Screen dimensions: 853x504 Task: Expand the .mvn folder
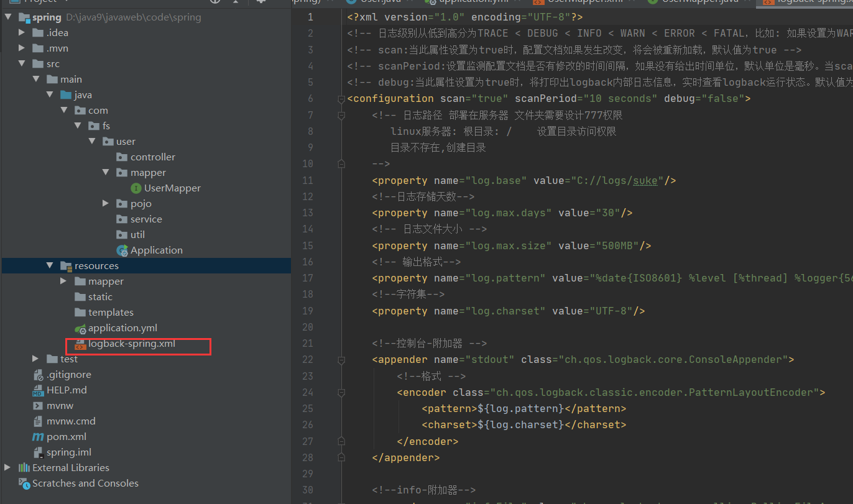22,48
